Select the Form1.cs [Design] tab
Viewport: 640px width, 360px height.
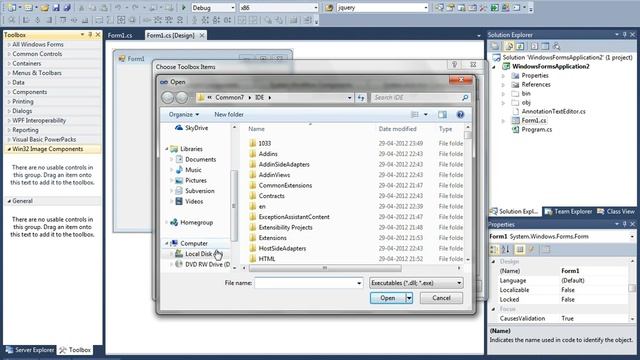[170, 36]
